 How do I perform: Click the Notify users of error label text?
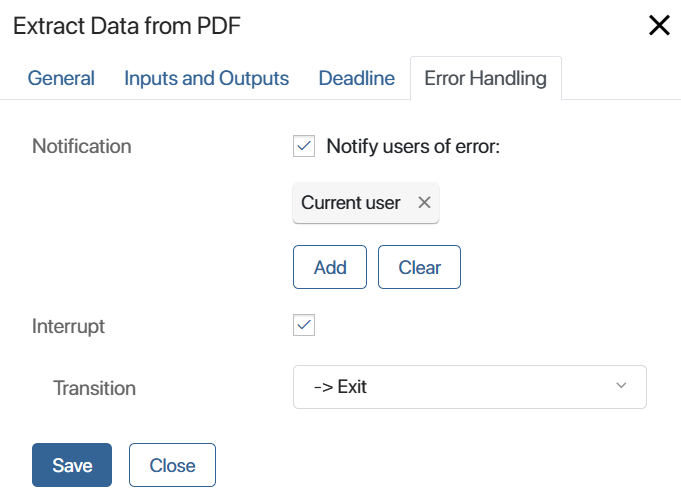point(413,146)
